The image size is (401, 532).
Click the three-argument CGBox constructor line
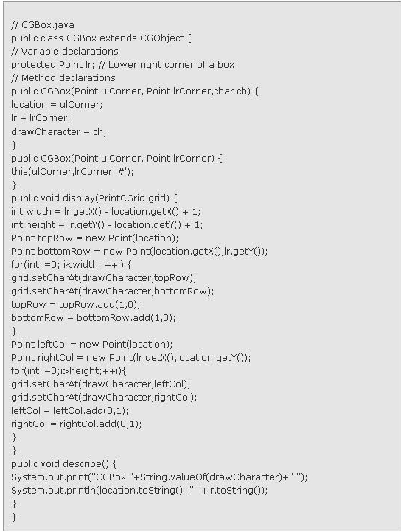click(x=135, y=91)
